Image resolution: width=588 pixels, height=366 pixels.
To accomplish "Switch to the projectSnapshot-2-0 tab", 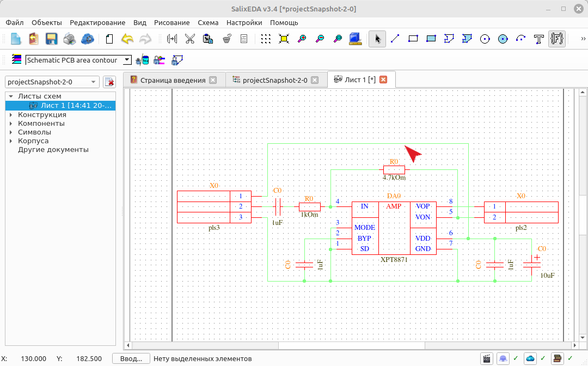I will tap(275, 80).
